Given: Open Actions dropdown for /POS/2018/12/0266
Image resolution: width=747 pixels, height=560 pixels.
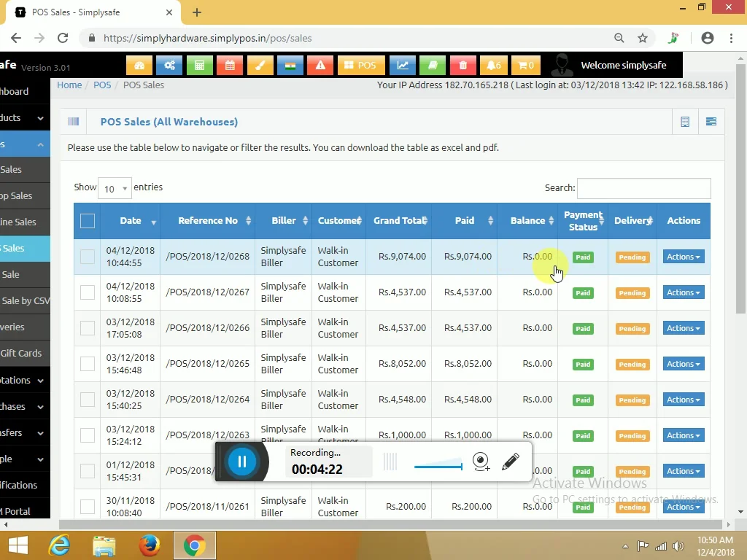Looking at the screenshot, I should click(x=684, y=328).
